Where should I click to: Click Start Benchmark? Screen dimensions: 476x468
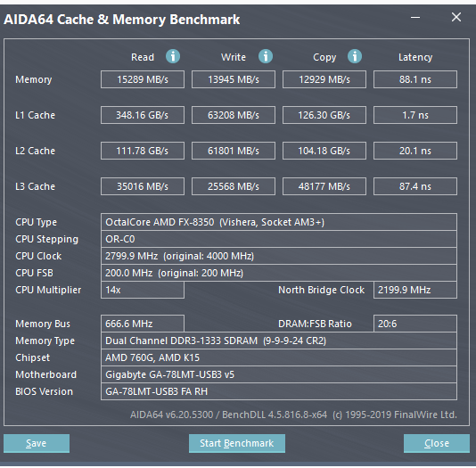point(237,443)
